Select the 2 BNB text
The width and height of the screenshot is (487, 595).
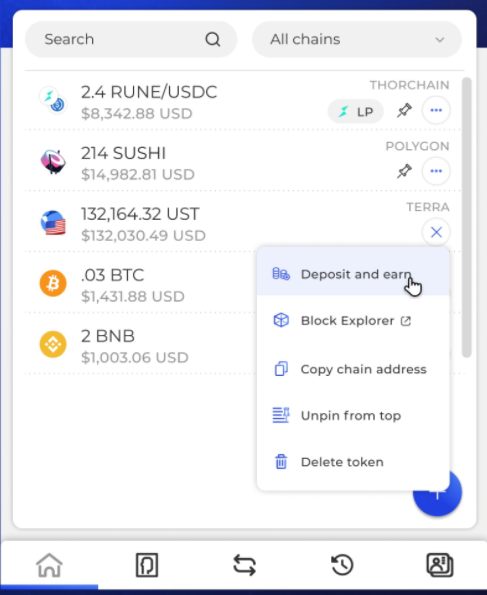coord(108,336)
